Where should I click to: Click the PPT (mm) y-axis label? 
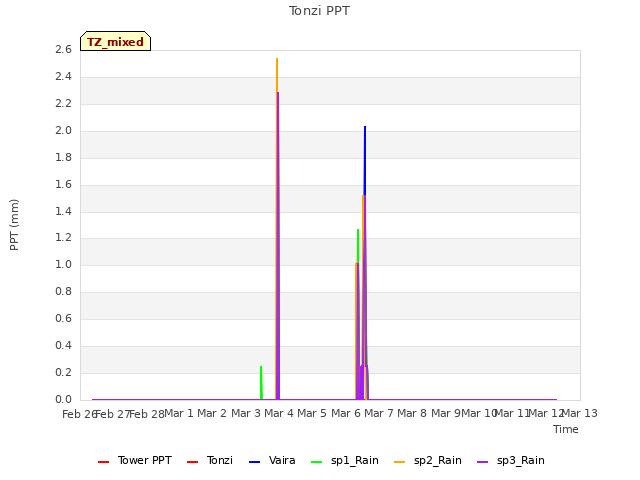pos(14,225)
